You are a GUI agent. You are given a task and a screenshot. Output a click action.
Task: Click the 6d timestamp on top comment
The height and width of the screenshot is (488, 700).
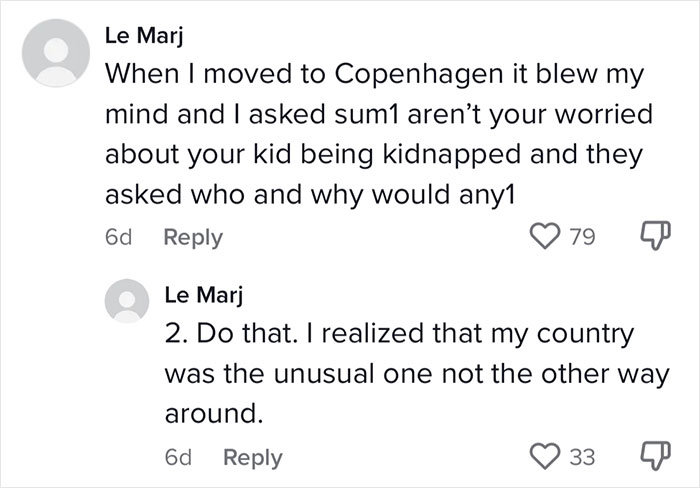tap(117, 238)
